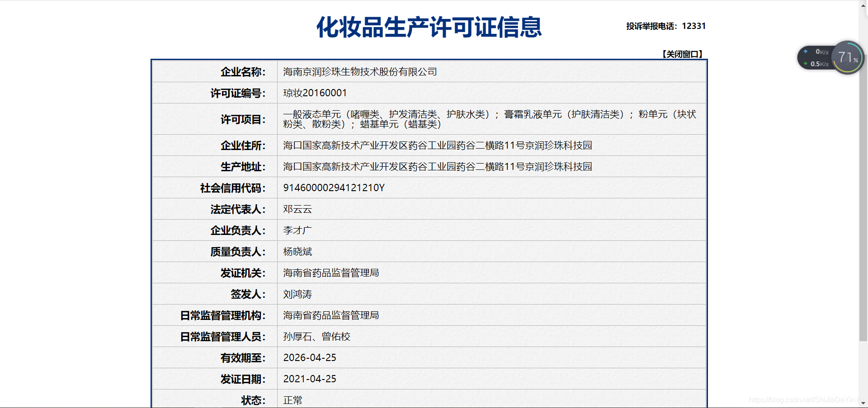Click the network speed widget showing 0.5K/s
The width and height of the screenshot is (868, 408).
816,58
